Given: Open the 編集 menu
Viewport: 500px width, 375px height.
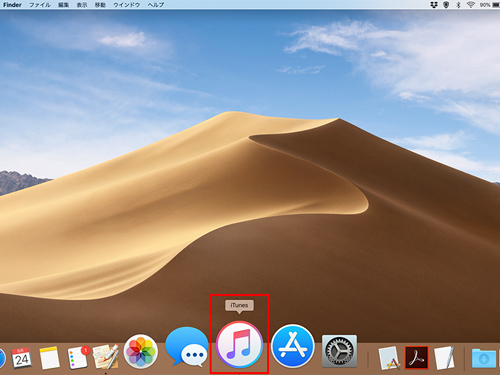Looking at the screenshot, I should 63,5.
